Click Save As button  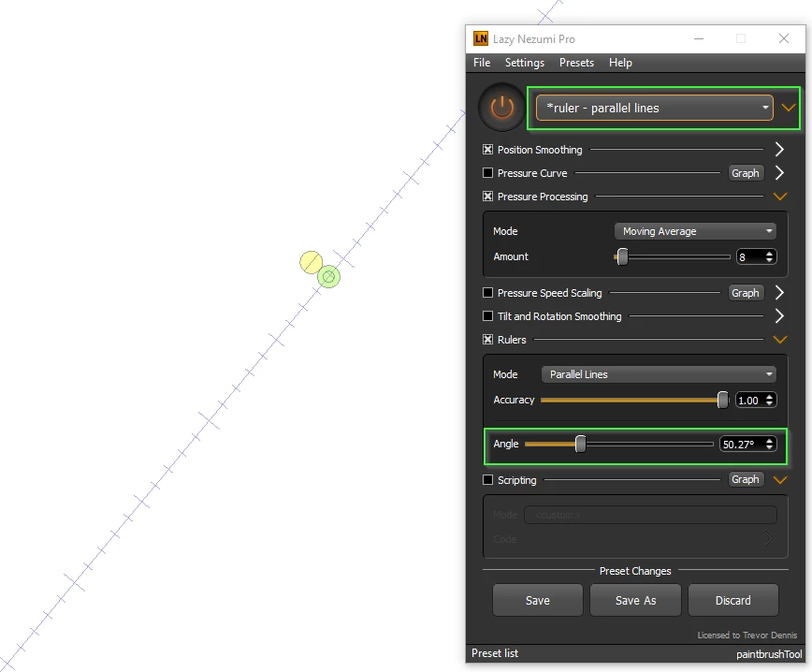[635, 600]
